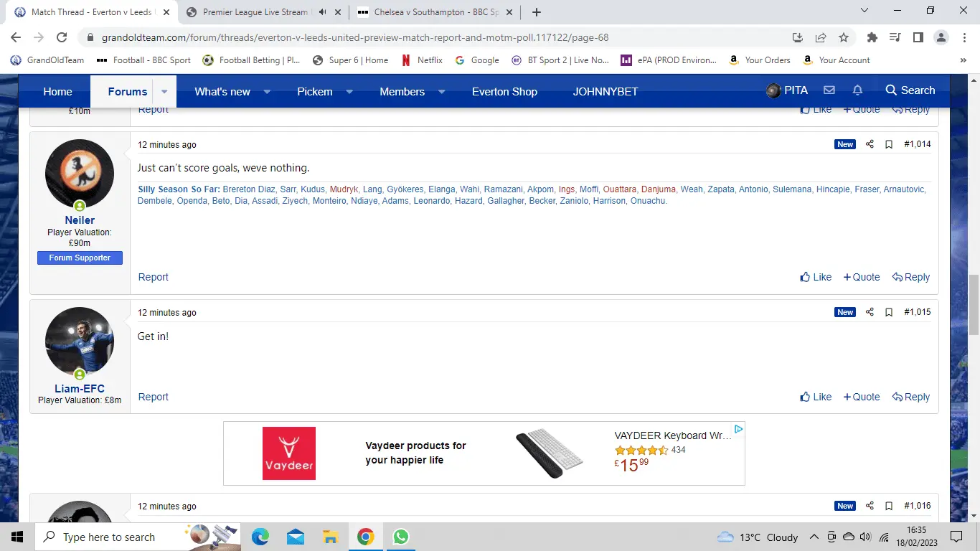Report Neiler's post
980x551 pixels.
[153, 277]
